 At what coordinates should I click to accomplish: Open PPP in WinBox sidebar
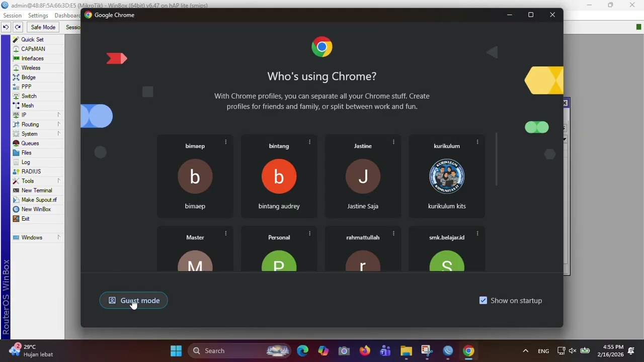click(x=26, y=86)
